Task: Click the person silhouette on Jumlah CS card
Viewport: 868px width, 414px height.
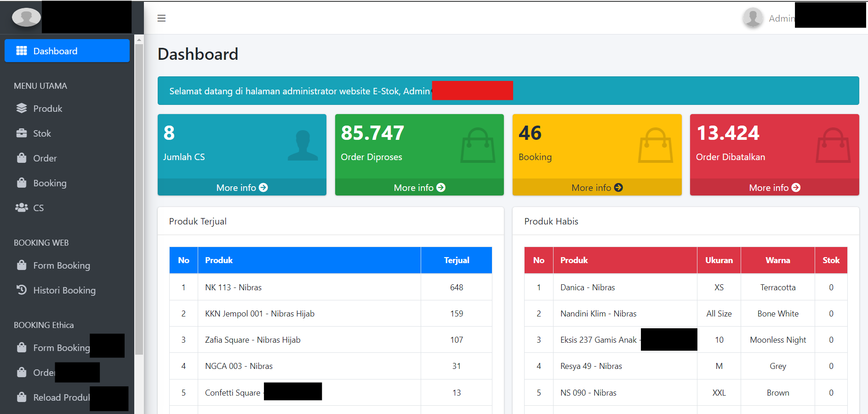Action: click(x=303, y=145)
